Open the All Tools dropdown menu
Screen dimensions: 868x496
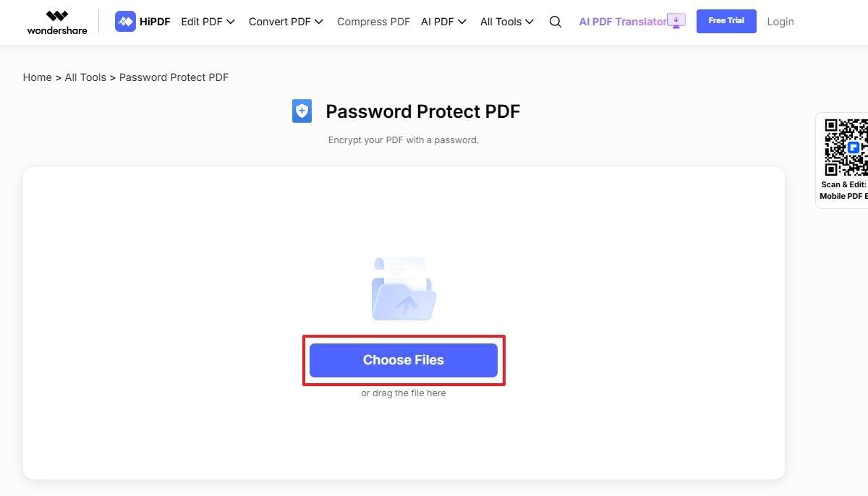[x=506, y=22]
